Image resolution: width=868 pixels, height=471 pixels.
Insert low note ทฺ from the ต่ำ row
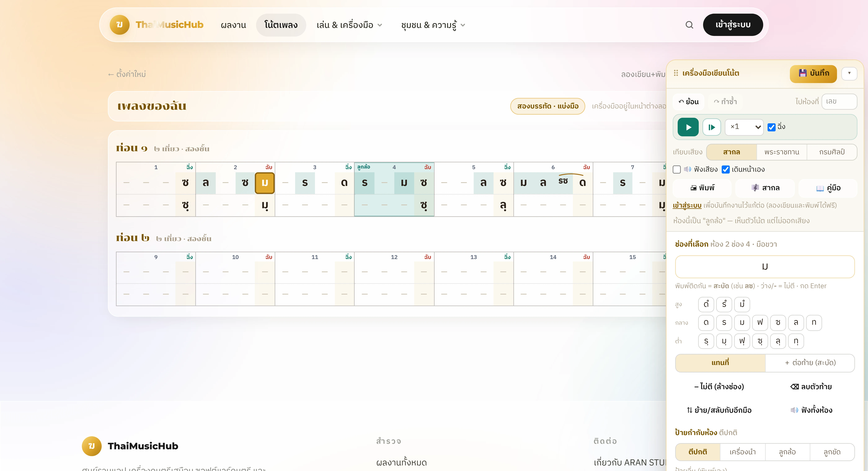click(796, 341)
